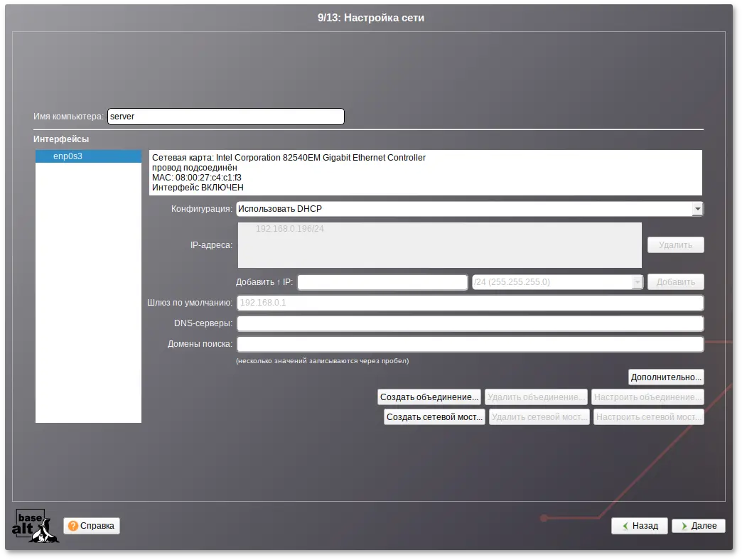Click the Удалить button next to IP-адреса

tap(675, 245)
